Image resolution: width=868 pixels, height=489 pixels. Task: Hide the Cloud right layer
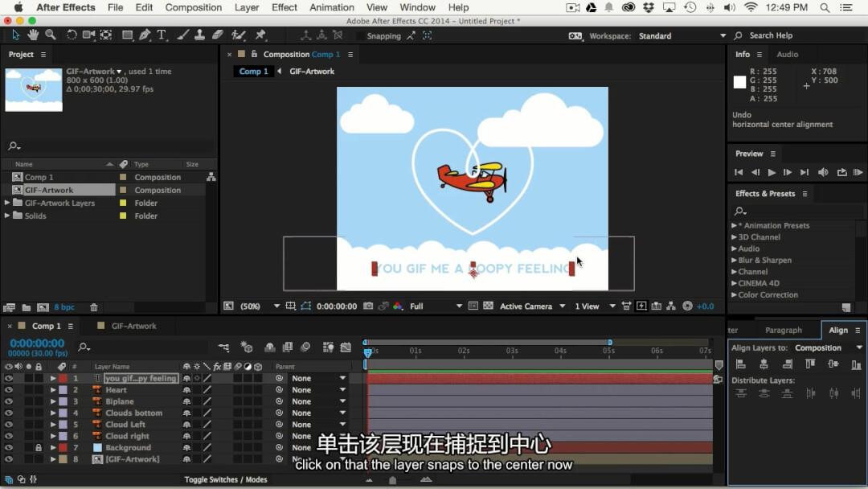coord(8,437)
